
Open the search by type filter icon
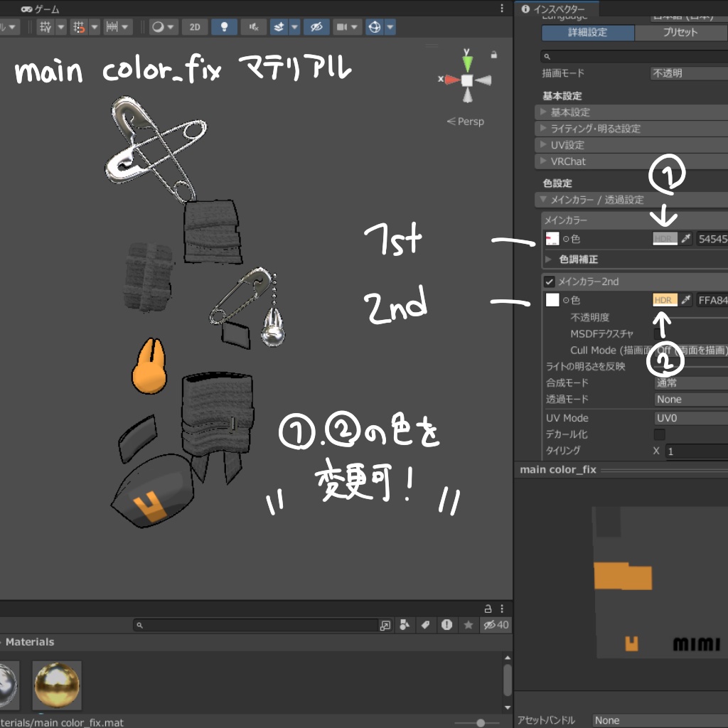click(405, 625)
